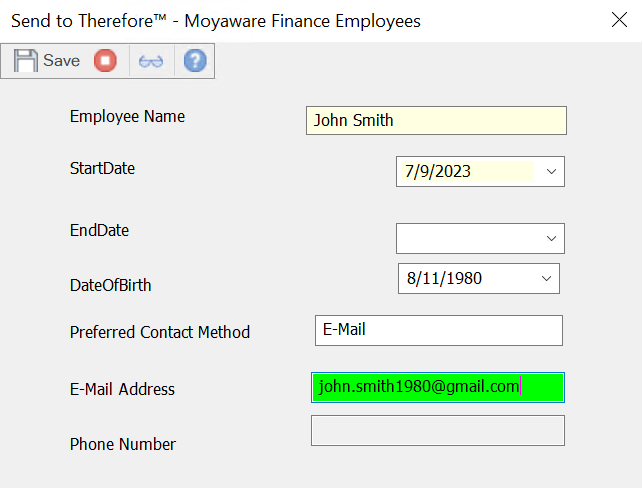The height and width of the screenshot is (488, 642).
Task: Expand the StartDate dropdown arrow
Action: point(551,172)
